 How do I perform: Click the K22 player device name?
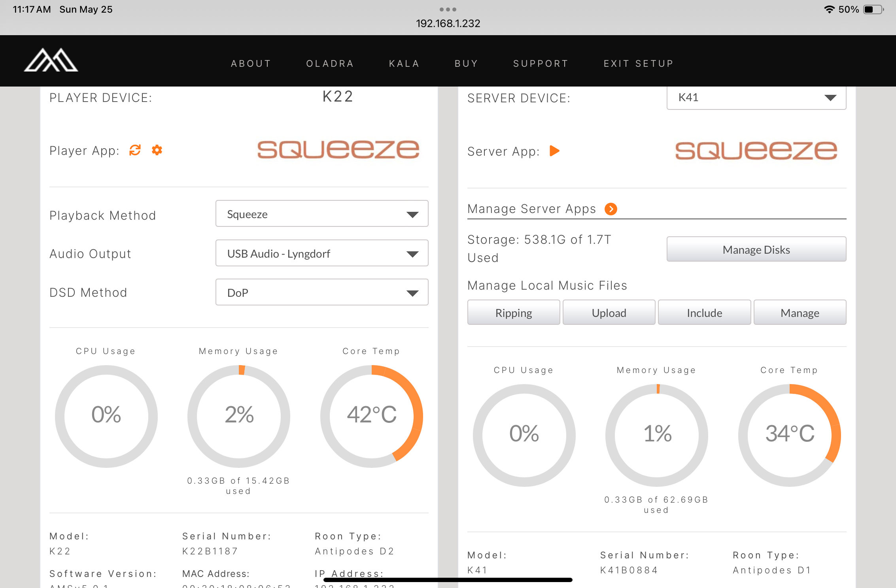[338, 96]
